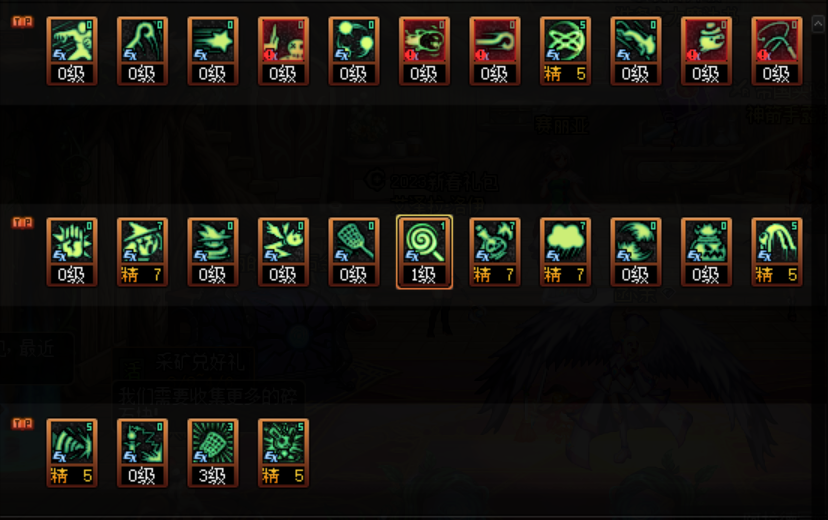Choose the rain cloud skill icon

tap(565, 252)
